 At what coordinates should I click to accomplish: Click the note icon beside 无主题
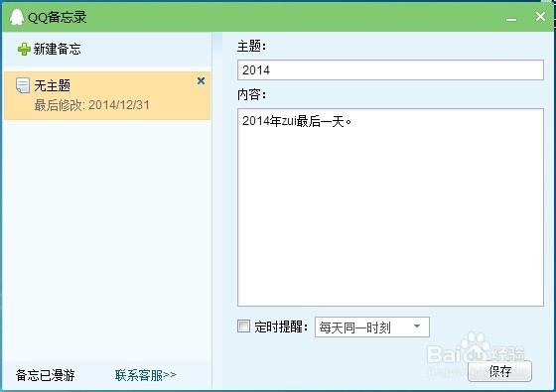23,85
